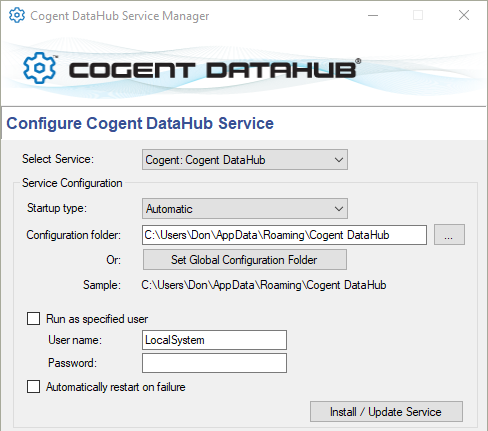This screenshot has height=431, width=488.
Task: Click the Configuration folder path field
Action: pos(284,235)
